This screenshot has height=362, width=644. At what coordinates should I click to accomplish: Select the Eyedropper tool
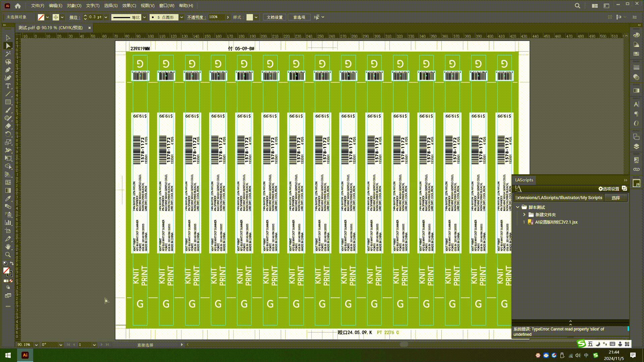coord(8,198)
